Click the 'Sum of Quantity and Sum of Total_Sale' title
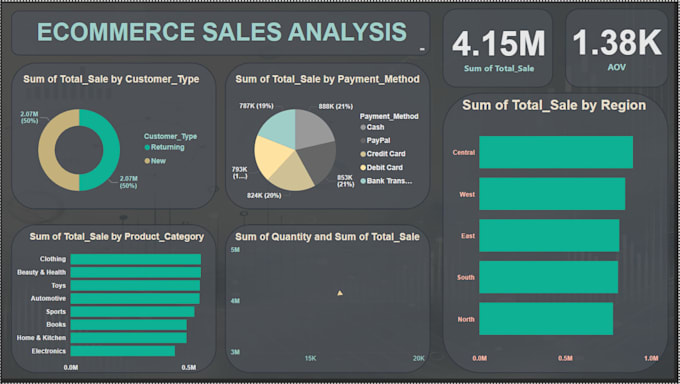Screen dimensions: 680x384 (327, 237)
